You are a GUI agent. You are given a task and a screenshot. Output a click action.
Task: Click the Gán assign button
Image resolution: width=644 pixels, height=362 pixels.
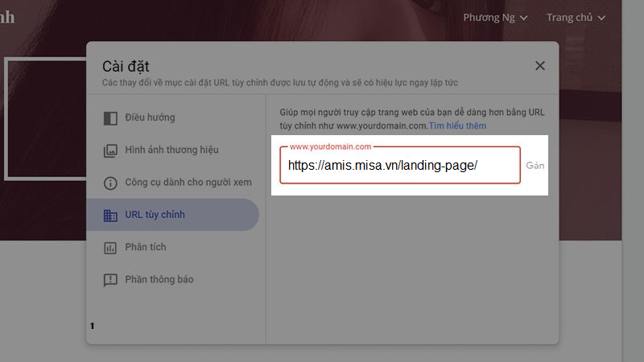(535, 166)
